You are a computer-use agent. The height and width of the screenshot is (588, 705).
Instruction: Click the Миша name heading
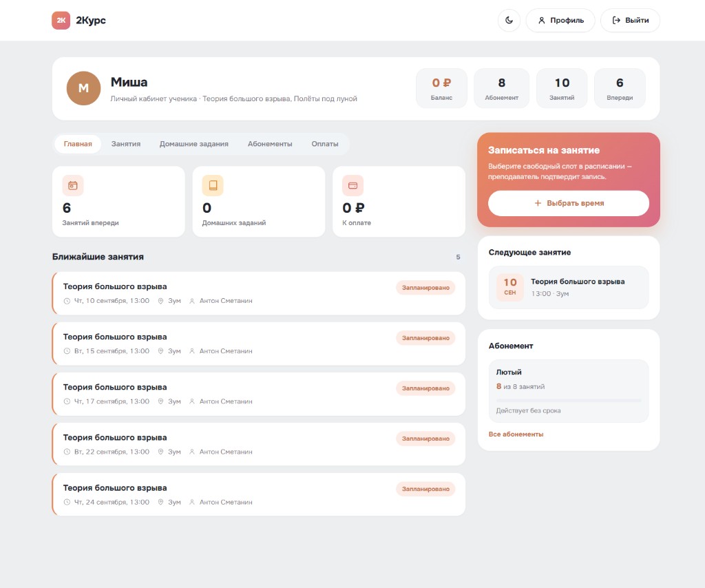129,82
